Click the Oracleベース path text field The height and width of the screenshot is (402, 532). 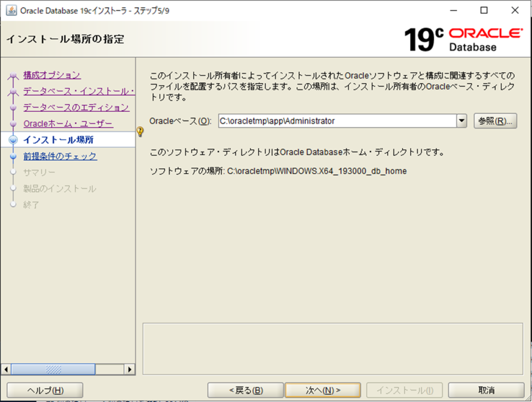[337, 121]
